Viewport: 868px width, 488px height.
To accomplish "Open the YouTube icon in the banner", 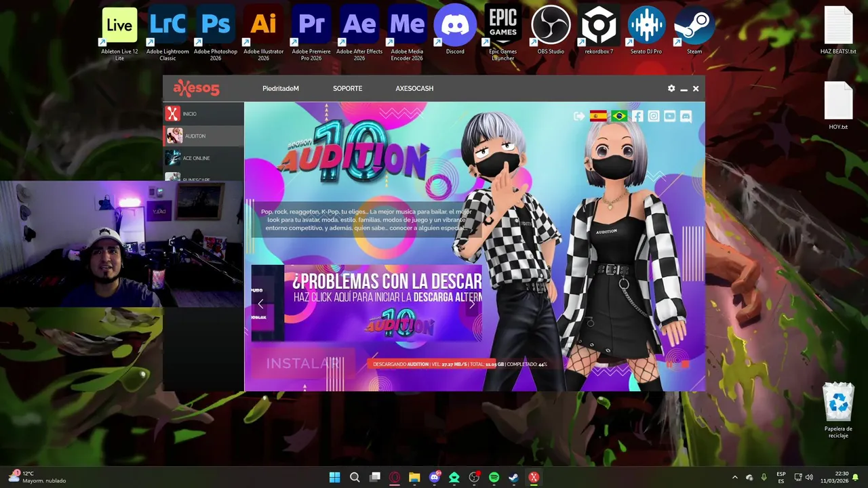I will (669, 117).
